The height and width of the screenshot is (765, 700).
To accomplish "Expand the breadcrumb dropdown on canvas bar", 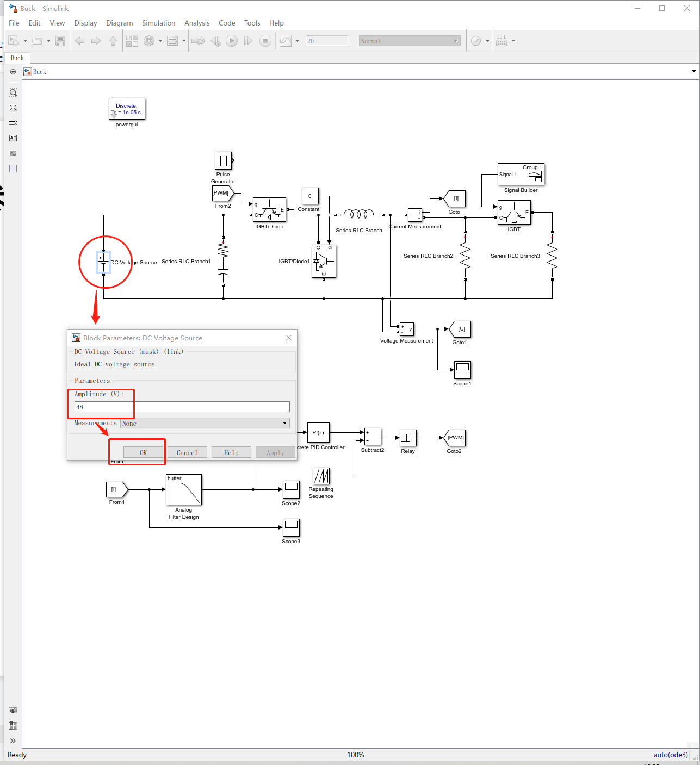I will click(693, 71).
